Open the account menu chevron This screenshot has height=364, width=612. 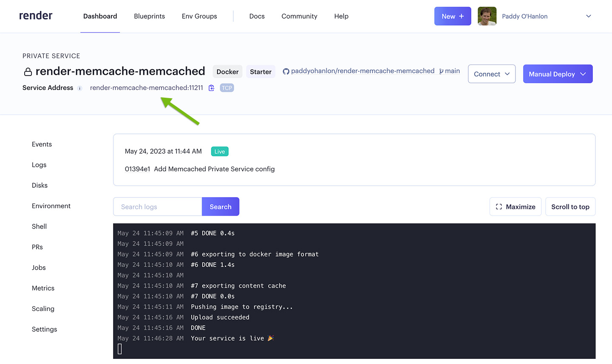click(589, 16)
